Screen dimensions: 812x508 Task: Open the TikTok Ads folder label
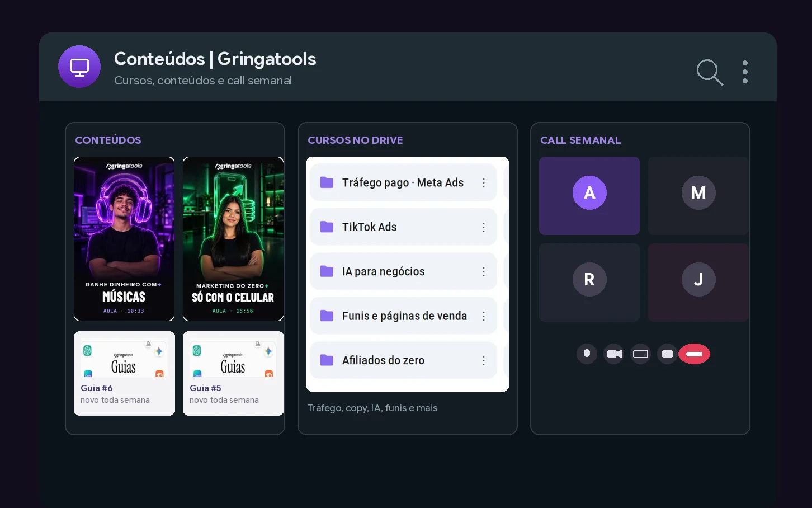(x=369, y=227)
